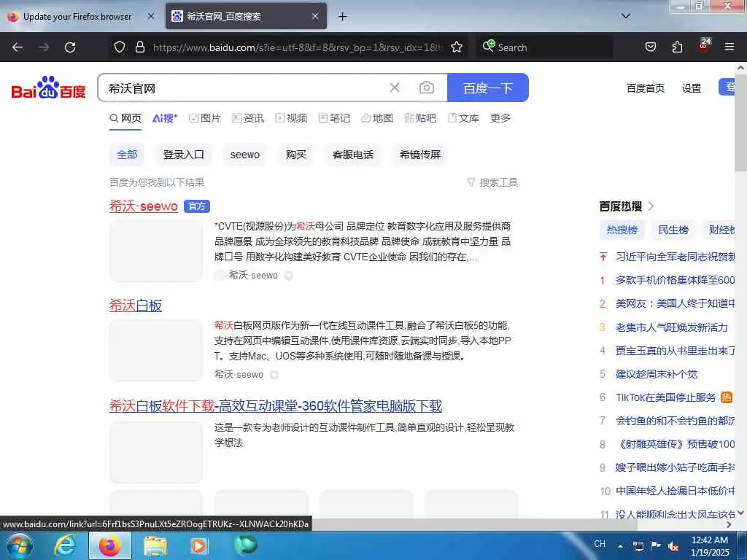Click the padlock site security icon

click(139, 47)
